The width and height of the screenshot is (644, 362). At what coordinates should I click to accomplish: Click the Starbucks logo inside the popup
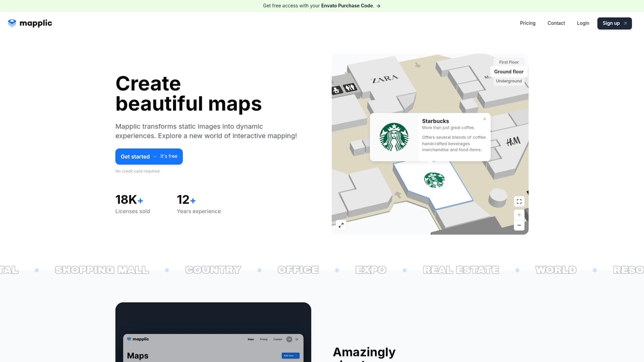[395, 137]
